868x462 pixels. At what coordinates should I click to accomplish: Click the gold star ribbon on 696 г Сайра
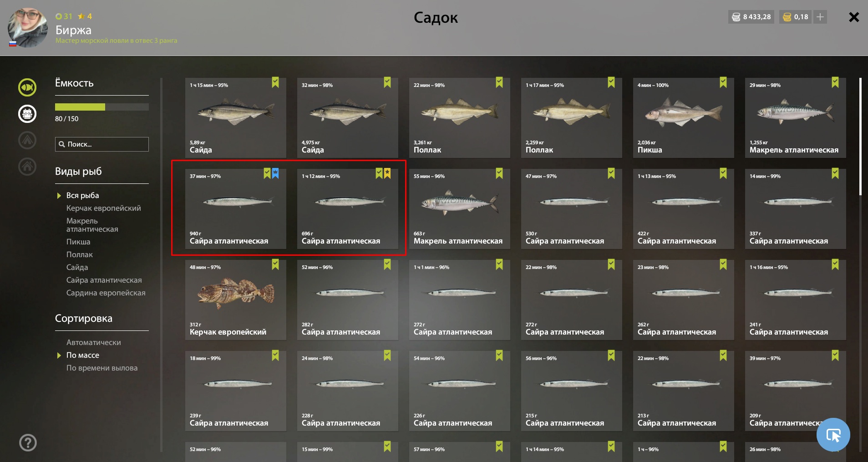(387, 173)
